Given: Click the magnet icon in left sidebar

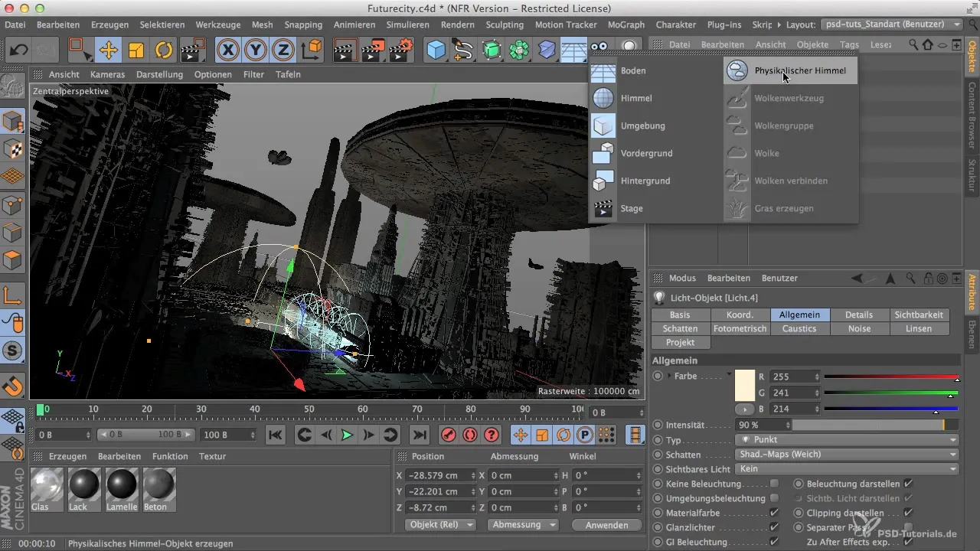Looking at the screenshot, I should coord(13,386).
